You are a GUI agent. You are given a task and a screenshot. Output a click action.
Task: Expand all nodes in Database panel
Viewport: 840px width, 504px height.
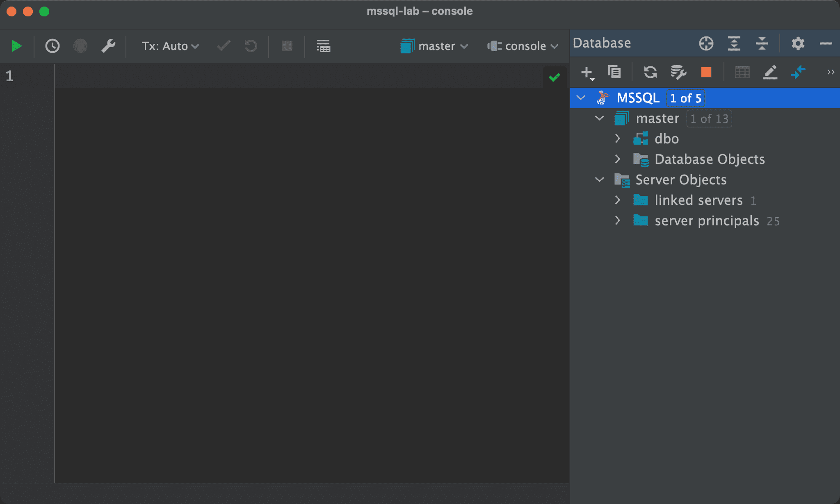click(734, 43)
